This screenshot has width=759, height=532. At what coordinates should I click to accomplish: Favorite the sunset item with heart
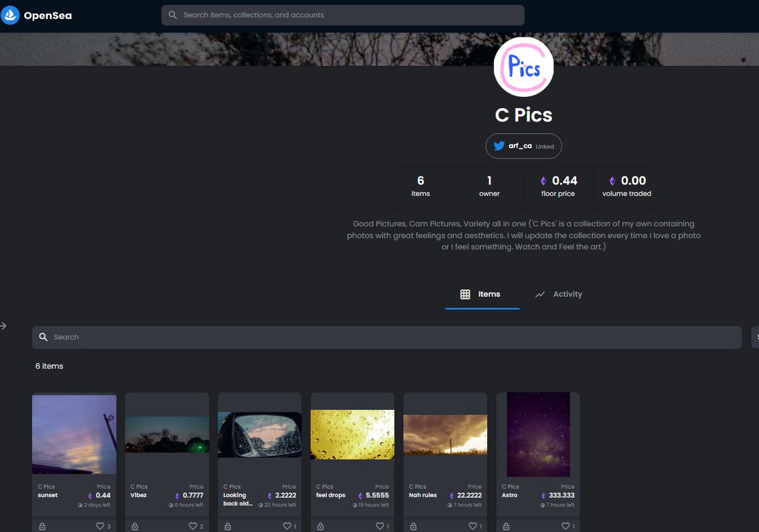(100, 526)
